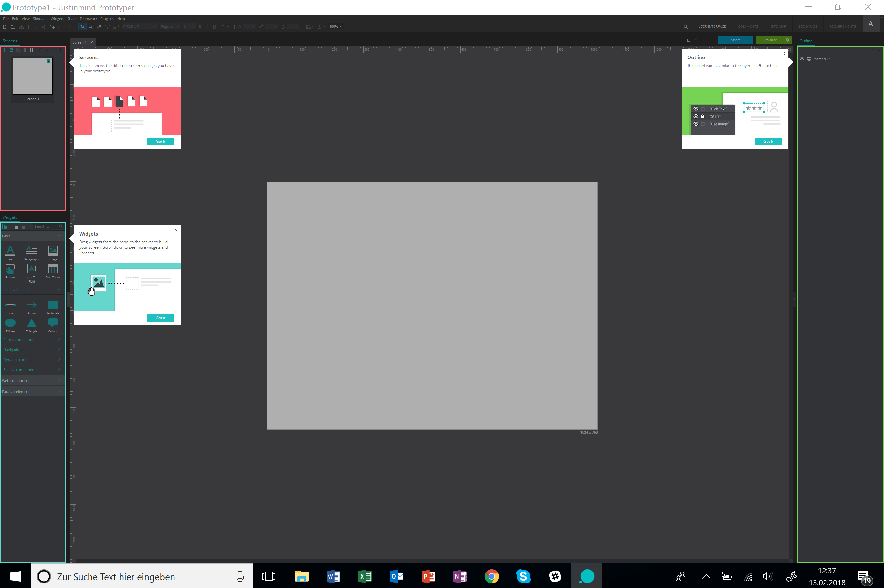Image resolution: width=884 pixels, height=588 pixels.
Task: Switch Widgets panel to list view
Action: (x=23, y=227)
